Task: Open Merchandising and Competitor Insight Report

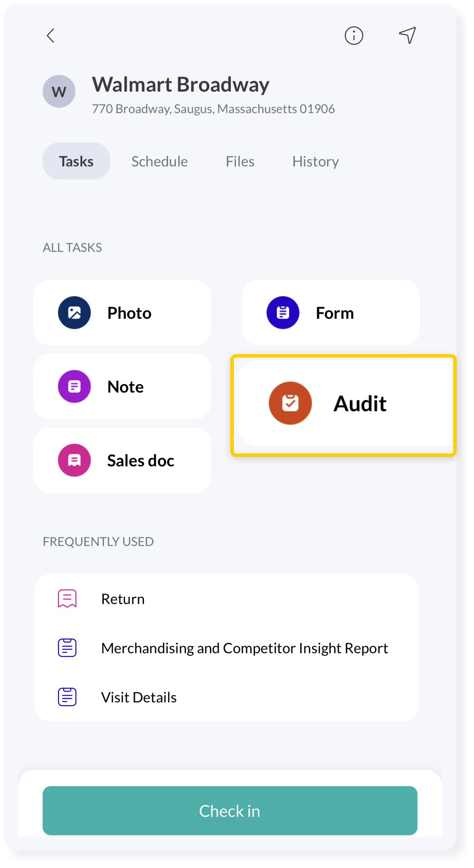Action: click(244, 648)
